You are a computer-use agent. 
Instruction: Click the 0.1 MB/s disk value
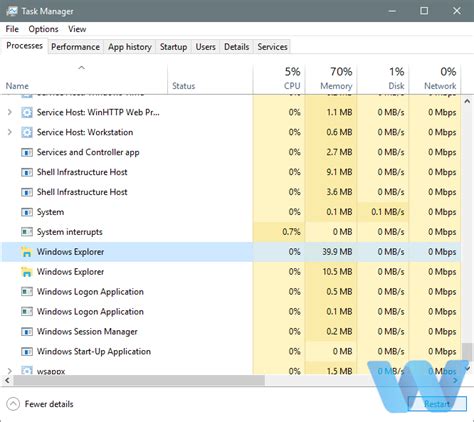click(x=388, y=212)
